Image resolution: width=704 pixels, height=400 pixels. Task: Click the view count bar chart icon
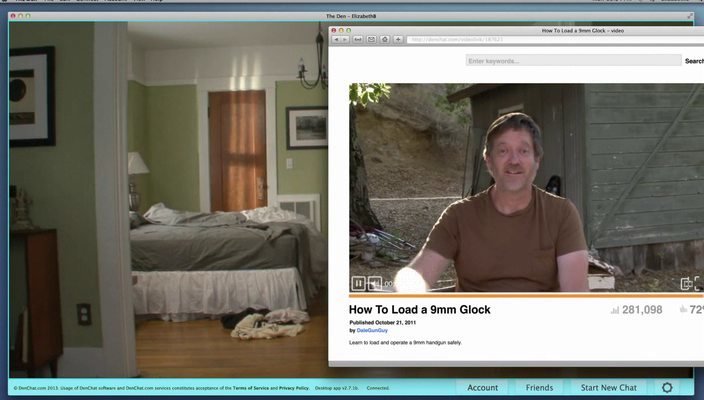point(613,310)
